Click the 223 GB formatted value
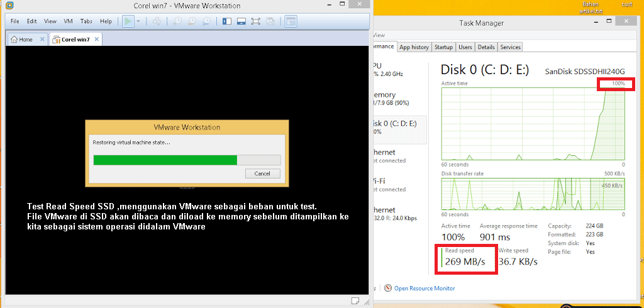644x308 pixels. pyautogui.click(x=594, y=234)
